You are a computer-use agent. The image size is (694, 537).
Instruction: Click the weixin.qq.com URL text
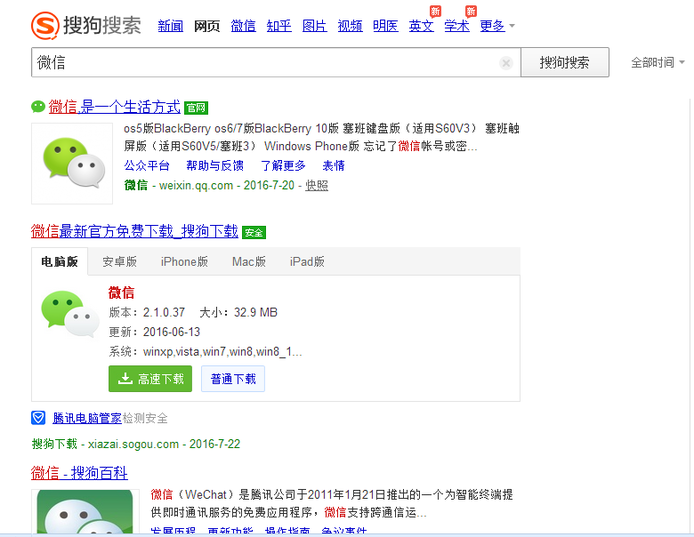tap(196, 185)
